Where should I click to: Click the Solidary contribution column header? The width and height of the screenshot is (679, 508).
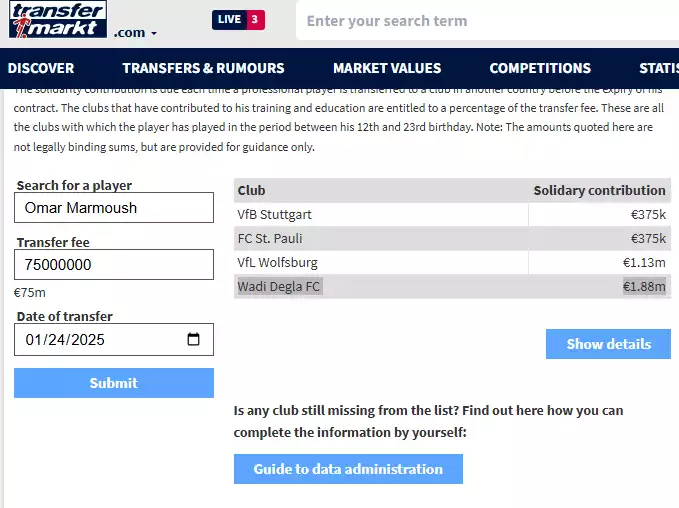599,190
